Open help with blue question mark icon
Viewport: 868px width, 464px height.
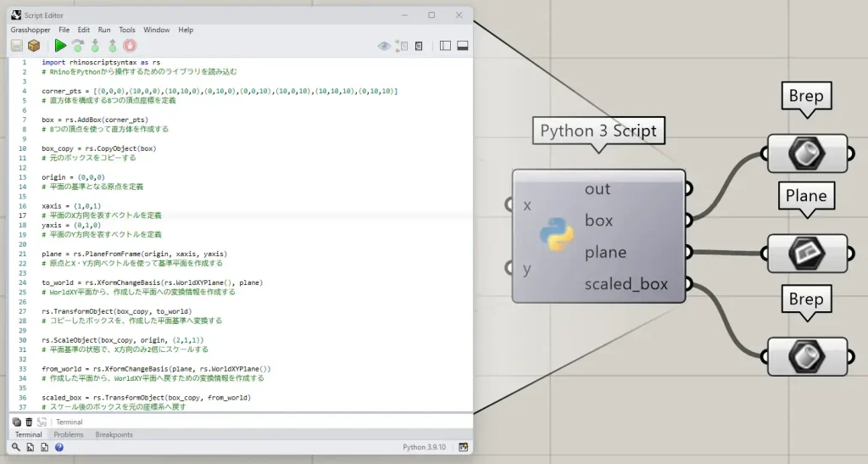(x=59, y=447)
